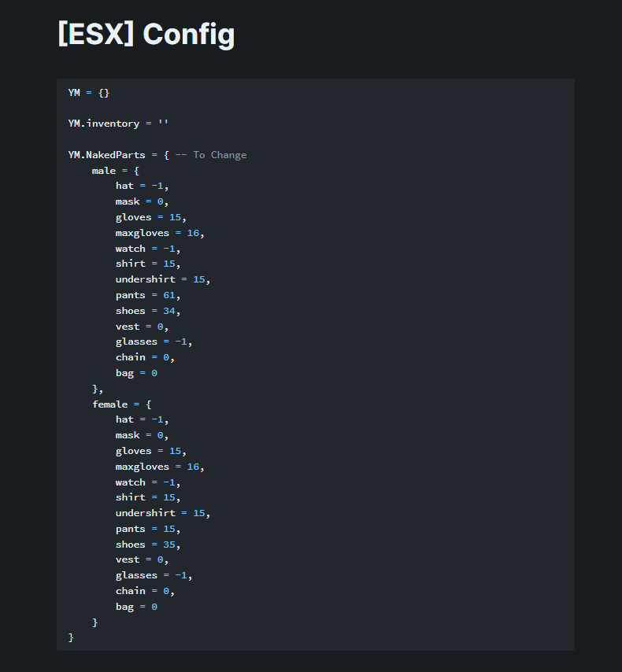Click the male pants value 61
The height and width of the screenshot is (672, 622).
click(169, 295)
